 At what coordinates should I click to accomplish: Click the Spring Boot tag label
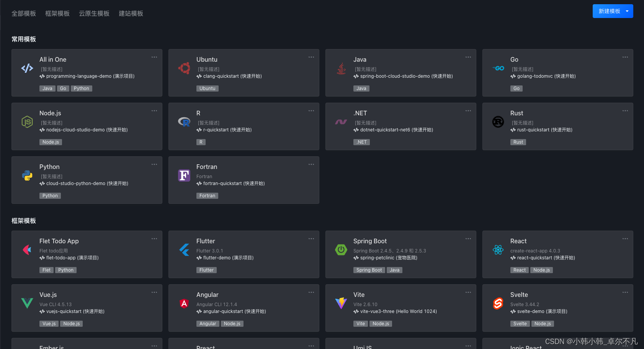(369, 270)
